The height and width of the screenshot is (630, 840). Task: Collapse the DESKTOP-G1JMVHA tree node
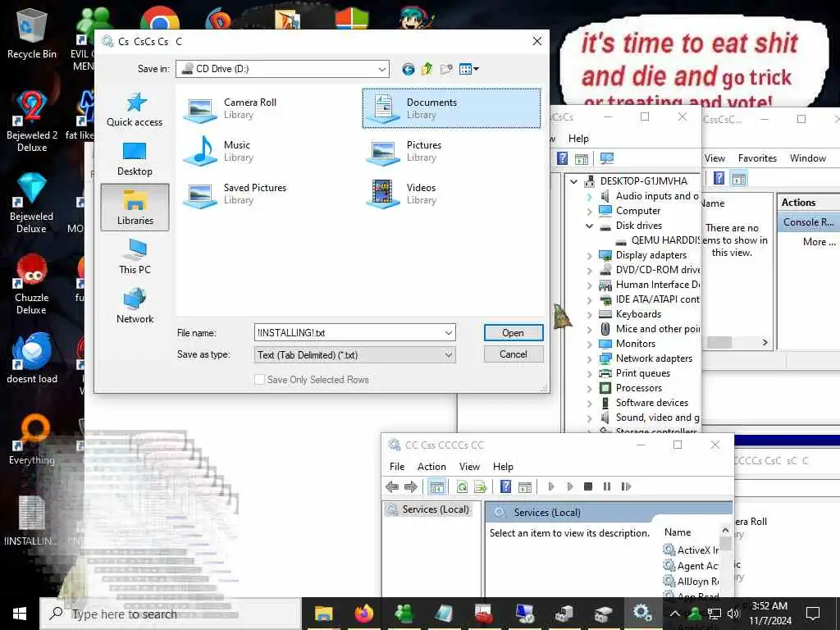click(573, 181)
